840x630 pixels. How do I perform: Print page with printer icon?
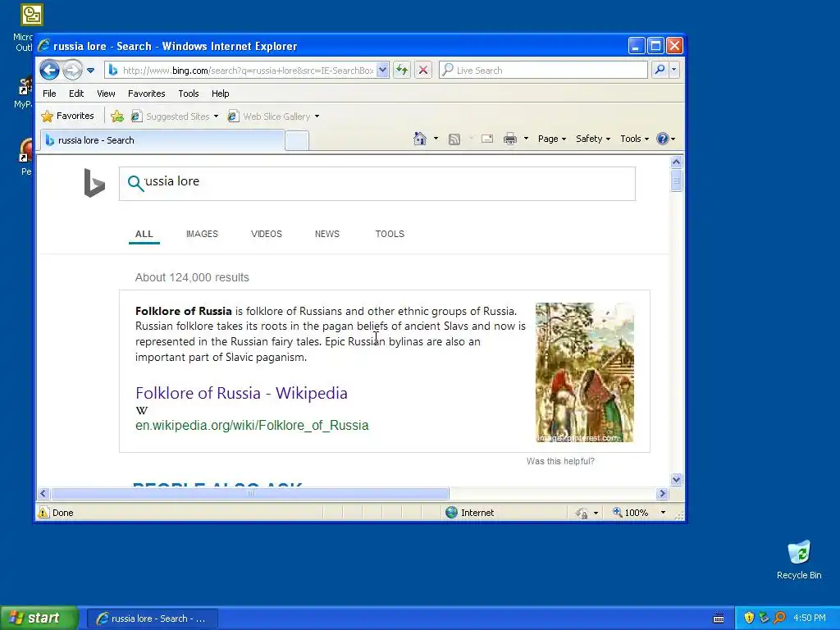point(510,139)
